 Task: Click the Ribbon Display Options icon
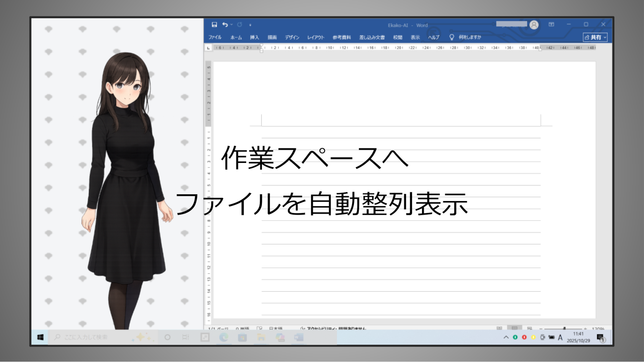pyautogui.click(x=551, y=24)
